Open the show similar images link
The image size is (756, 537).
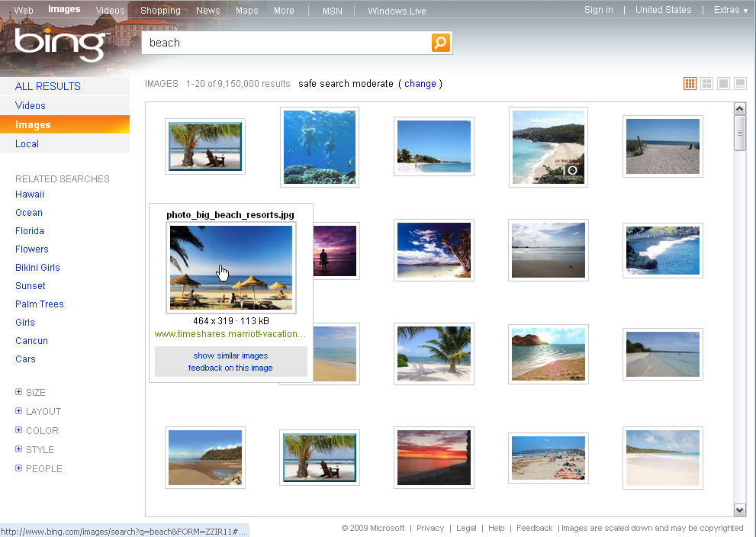pyautogui.click(x=230, y=355)
